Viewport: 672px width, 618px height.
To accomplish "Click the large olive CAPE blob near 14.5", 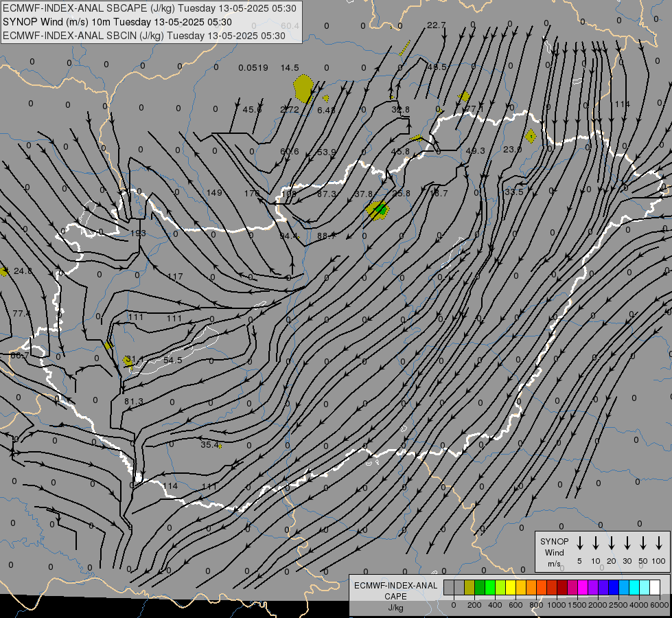I will coord(303,89).
